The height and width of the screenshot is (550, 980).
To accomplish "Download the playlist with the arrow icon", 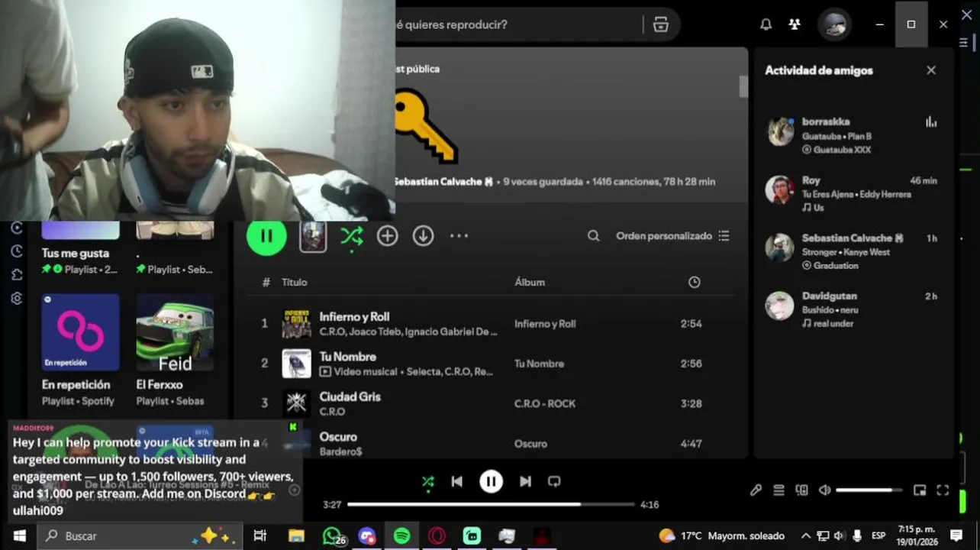I will (x=424, y=236).
